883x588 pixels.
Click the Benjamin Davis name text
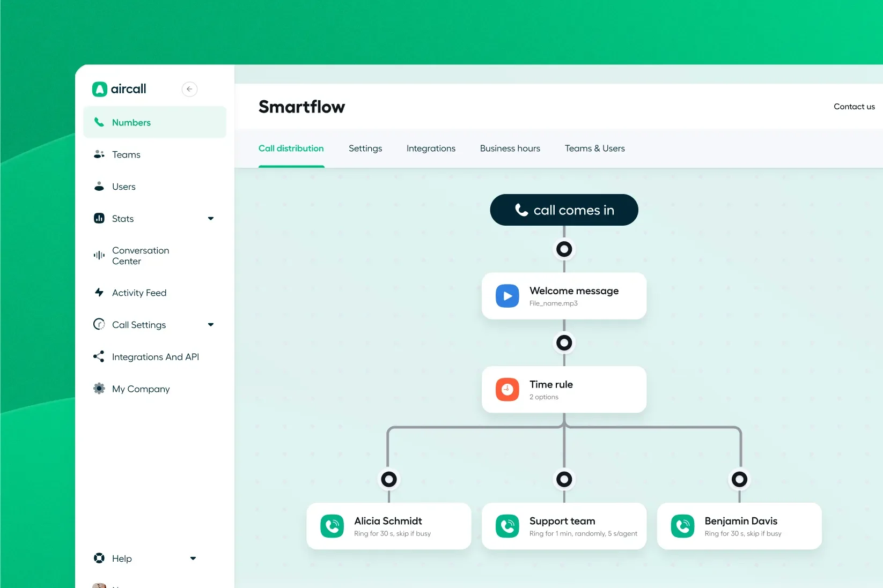coord(741,521)
